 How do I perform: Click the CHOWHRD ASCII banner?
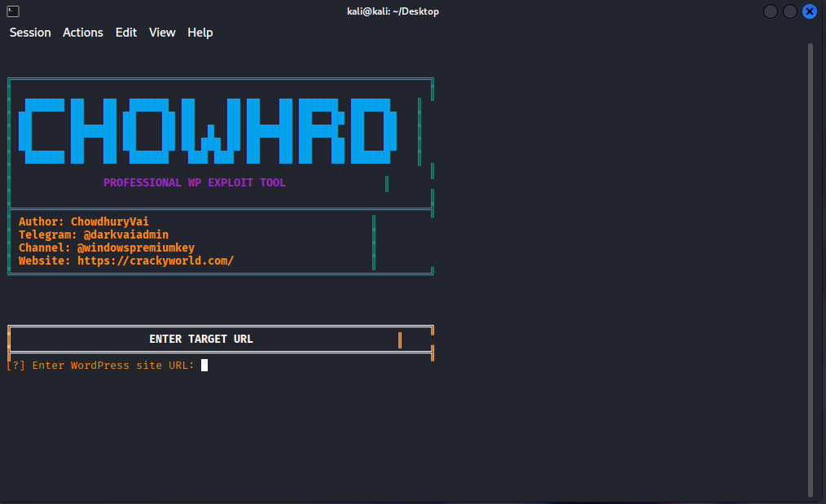[208, 130]
